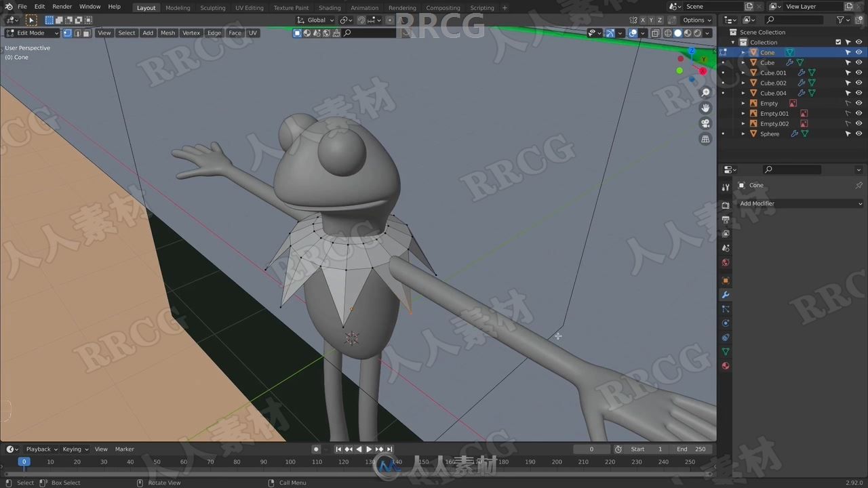The image size is (868, 488).
Task: Select edge selection mode icon
Action: (77, 33)
